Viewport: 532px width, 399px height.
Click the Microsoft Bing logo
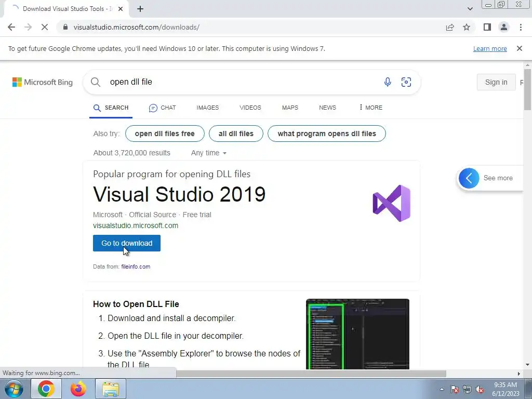point(43,82)
